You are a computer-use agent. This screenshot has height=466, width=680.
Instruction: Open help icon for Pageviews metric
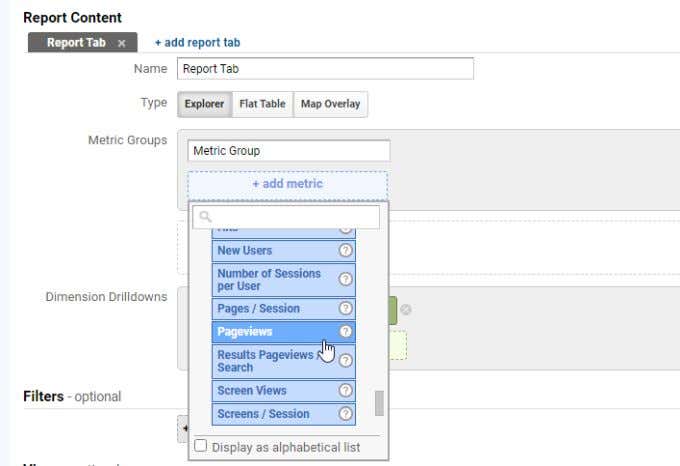(x=345, y=332)
